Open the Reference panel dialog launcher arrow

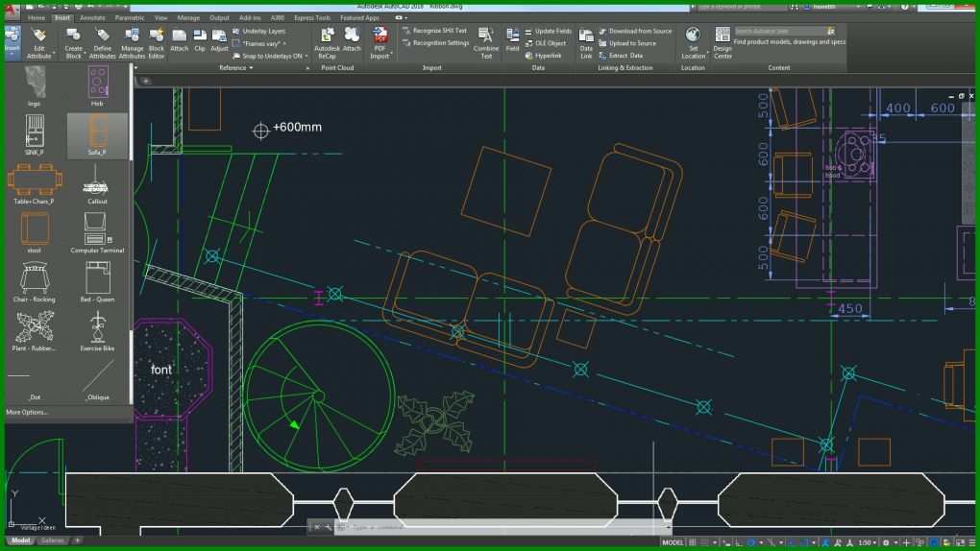(307, 68)
